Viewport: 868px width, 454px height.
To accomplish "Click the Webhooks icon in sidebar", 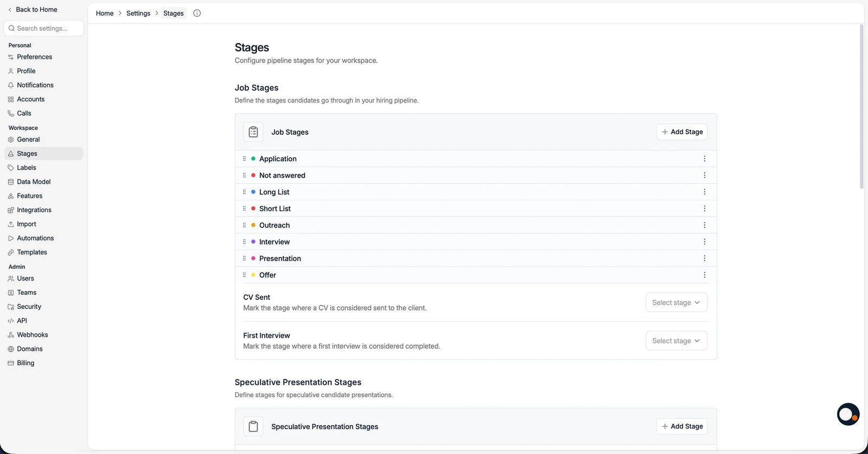I will pyautogui.click(x=11, y=335).
